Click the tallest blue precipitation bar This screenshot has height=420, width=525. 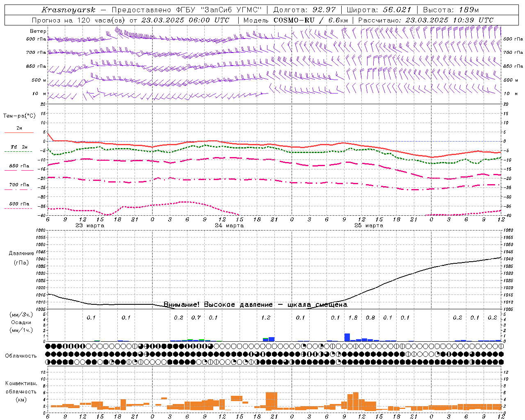(347, 338)
